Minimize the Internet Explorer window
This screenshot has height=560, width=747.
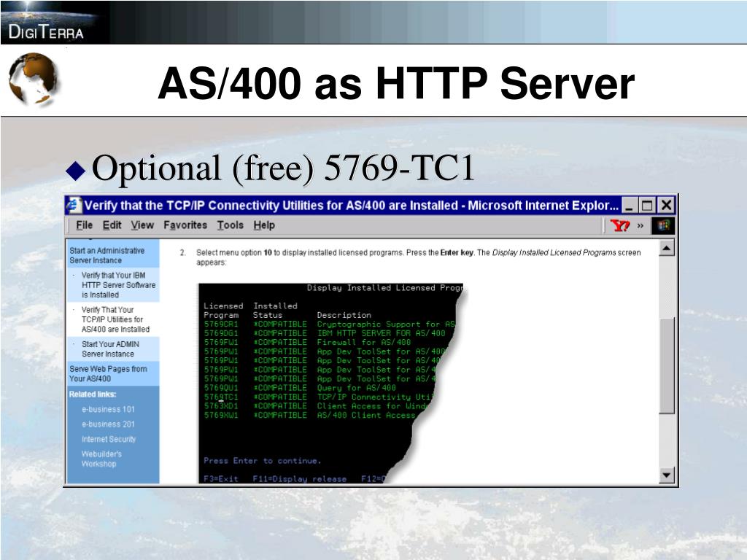click(630, 206)
